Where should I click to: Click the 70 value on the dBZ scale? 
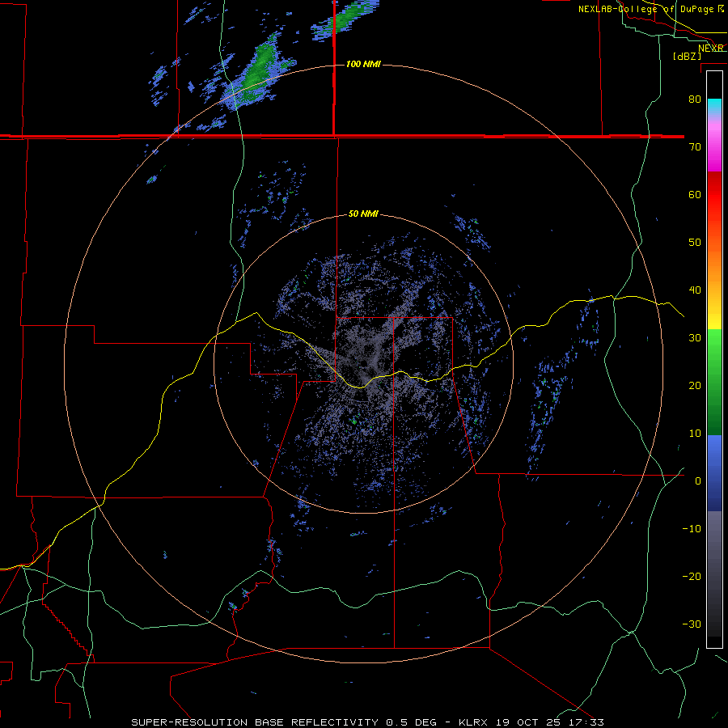695,146
